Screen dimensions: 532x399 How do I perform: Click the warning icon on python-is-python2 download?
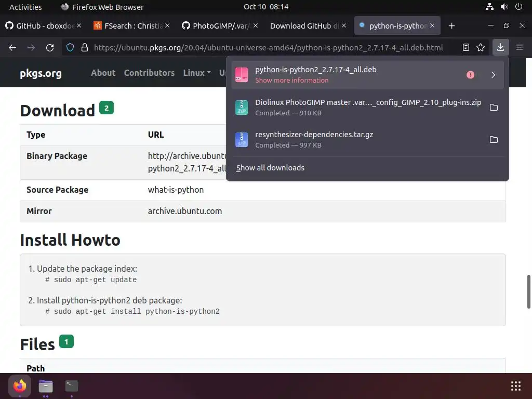coord(470,75)
